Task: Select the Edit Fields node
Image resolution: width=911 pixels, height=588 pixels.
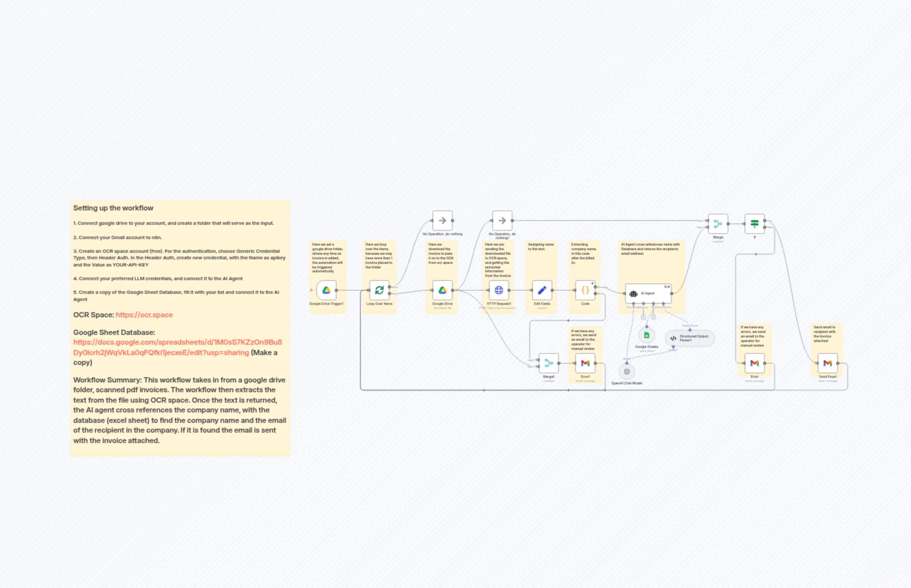Action: pyautogui.click(x=542, y=290)
